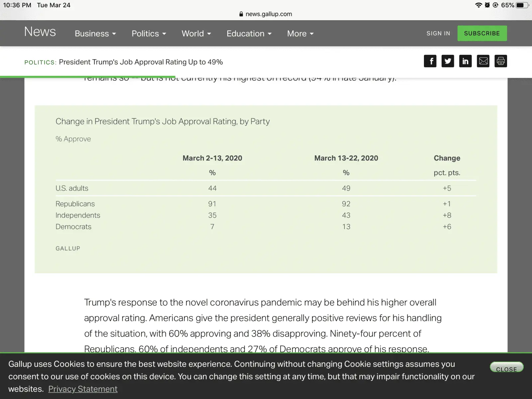Go to Gallup News homepage logo

click(x=40, y=32)
